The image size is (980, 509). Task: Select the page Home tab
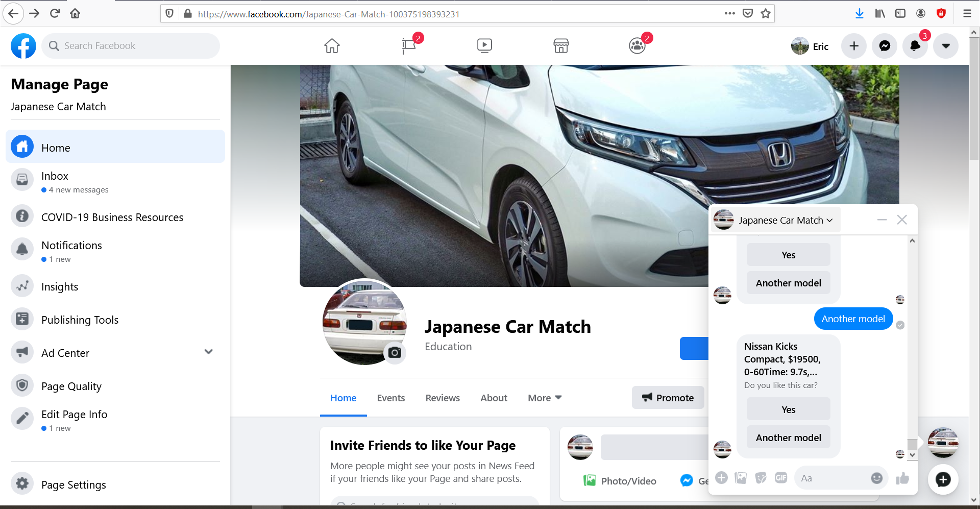(343, 398)
